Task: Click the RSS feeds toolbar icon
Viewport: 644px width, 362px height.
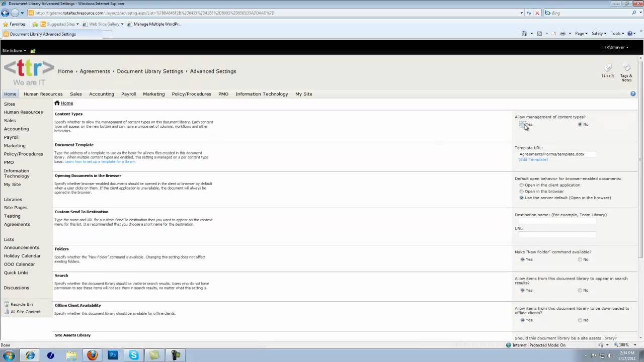Action: coord(539,34)
